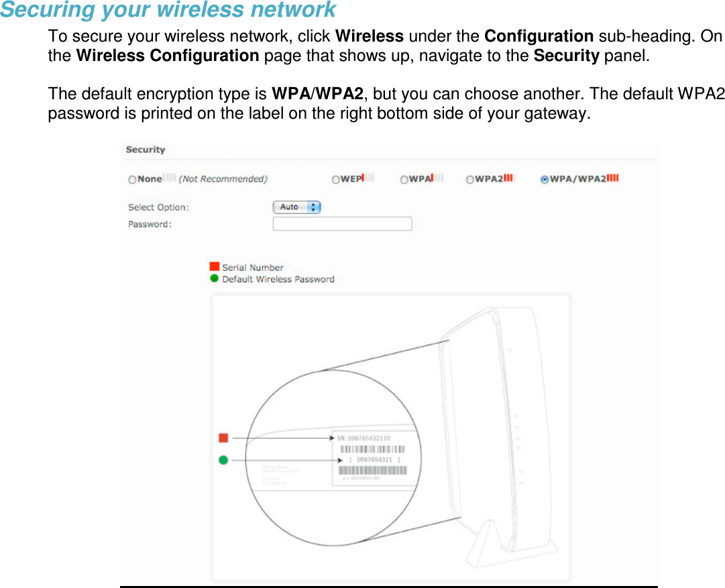
Task: Click inside the Password input field
Action: pos(342,223)
